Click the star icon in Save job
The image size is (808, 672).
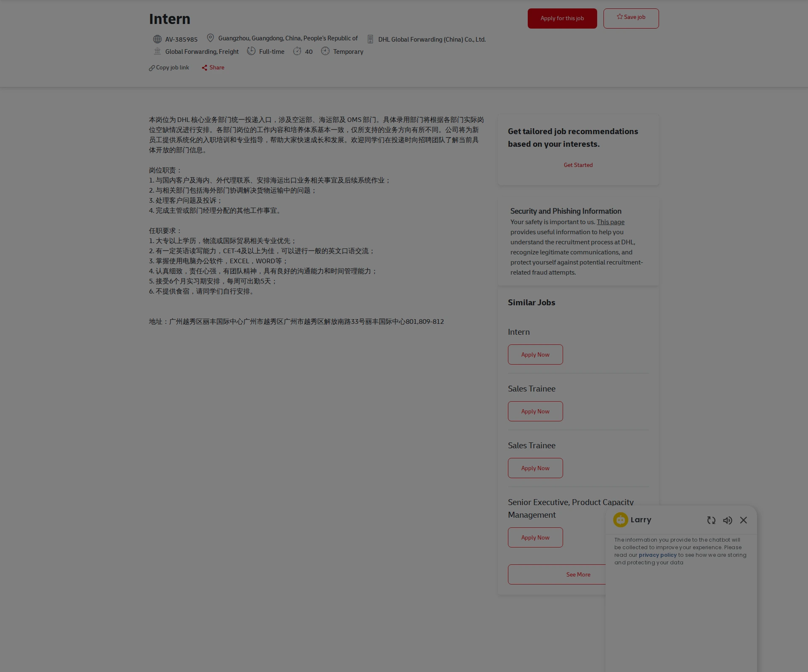coord(619,17)
